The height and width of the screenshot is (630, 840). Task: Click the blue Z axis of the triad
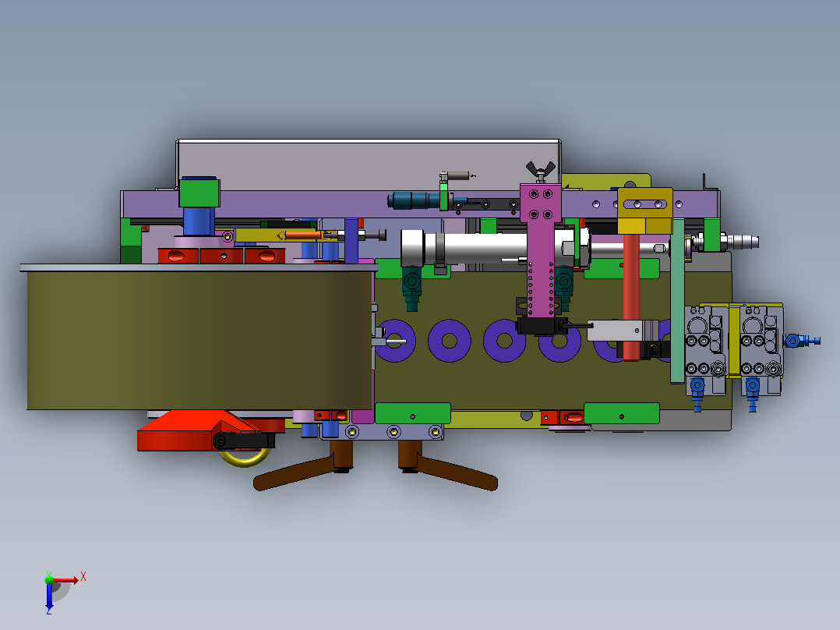tap(49, 596)
